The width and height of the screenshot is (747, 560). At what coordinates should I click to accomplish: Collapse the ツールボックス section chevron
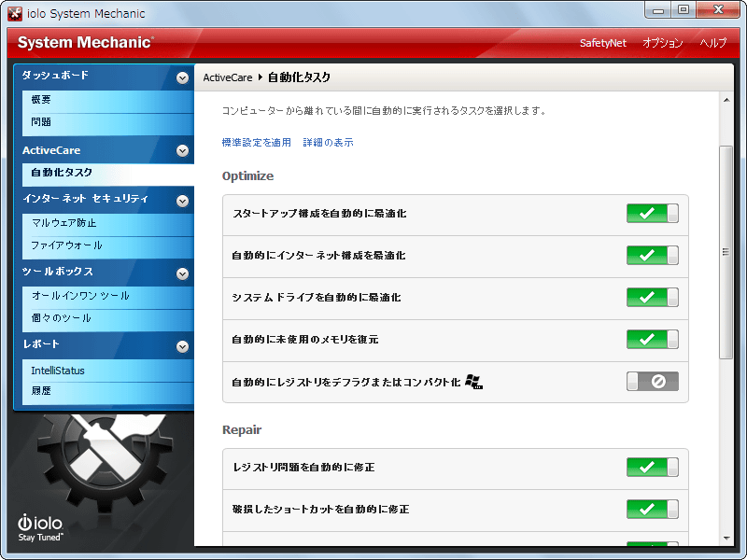click(x=182, y=273)
